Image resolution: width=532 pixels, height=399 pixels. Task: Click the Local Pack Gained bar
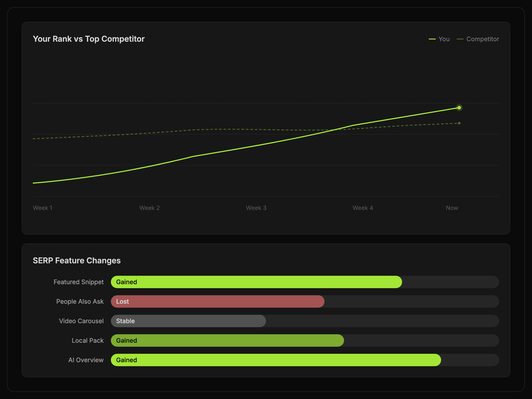(227, 340)
